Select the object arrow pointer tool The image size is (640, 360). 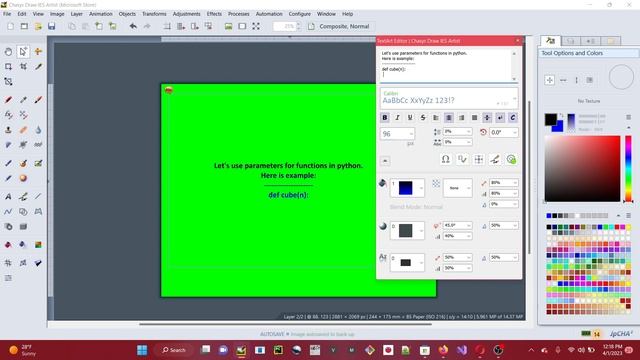click(23, 51)
